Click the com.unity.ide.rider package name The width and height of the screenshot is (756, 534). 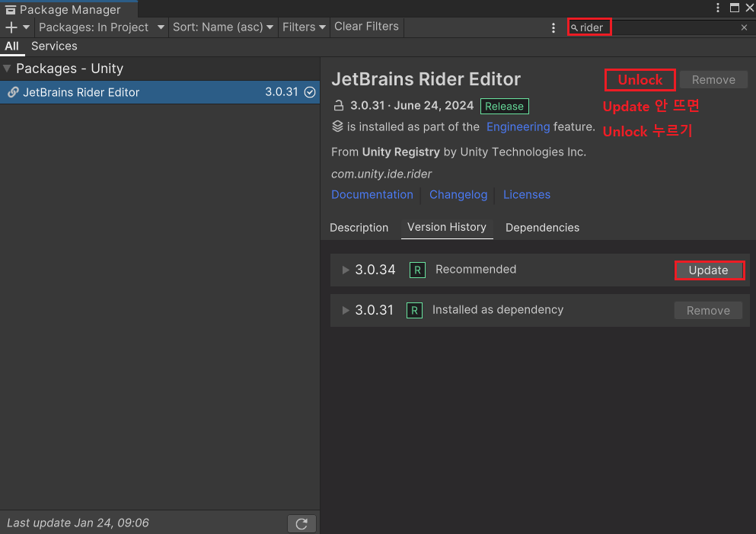point(381,174)
